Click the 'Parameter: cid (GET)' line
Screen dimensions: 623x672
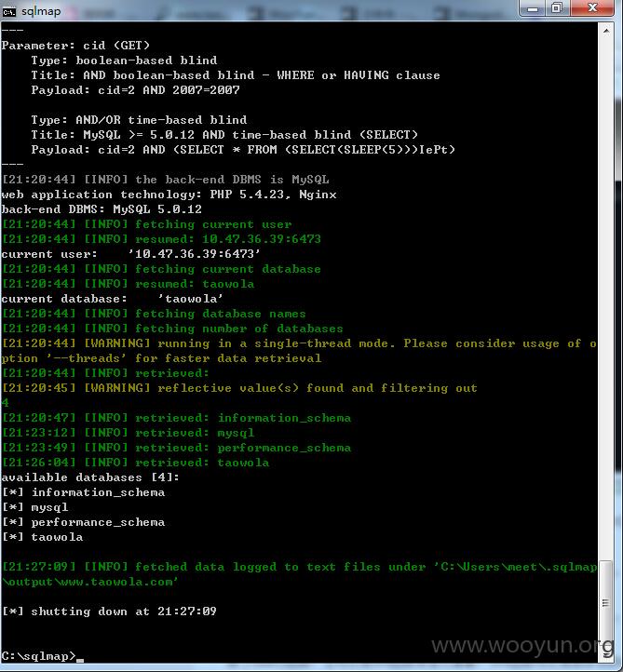(75, 46)
